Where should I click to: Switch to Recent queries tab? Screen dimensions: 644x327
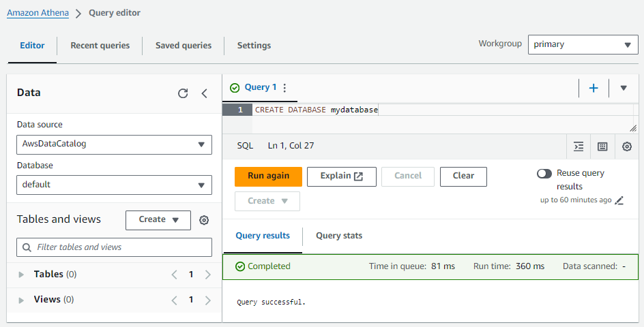pyautogui.click(x=100, y=46)
